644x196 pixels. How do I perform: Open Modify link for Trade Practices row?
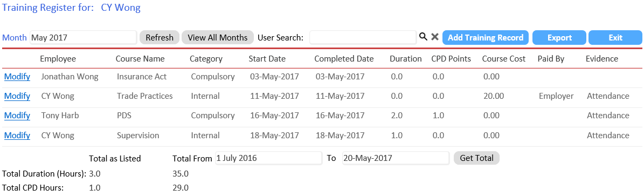coord(17,96)
